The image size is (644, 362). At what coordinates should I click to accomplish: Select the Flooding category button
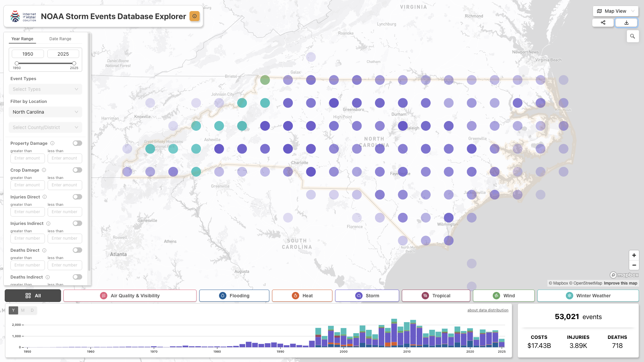pyautogui.click(x=234, y=296)
